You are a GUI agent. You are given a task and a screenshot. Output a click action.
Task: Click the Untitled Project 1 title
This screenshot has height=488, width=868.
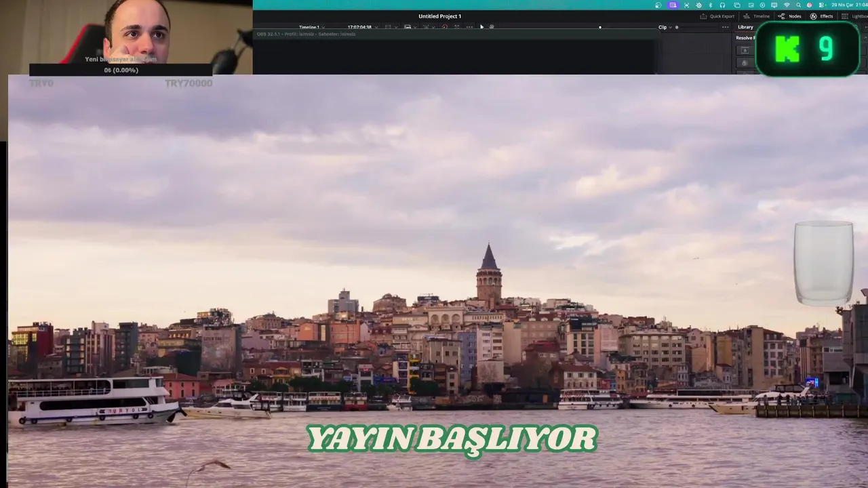coord(439,16)
